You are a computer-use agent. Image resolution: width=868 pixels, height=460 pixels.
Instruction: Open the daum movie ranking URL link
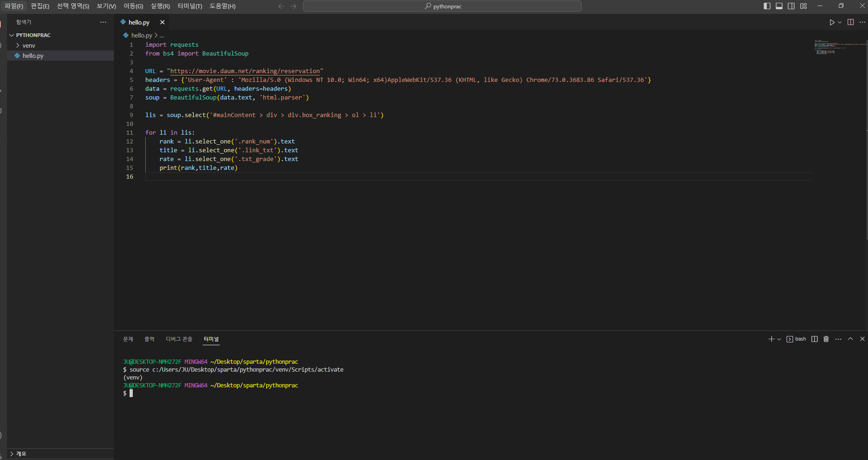pyautogui.click(x=245, y=71)
